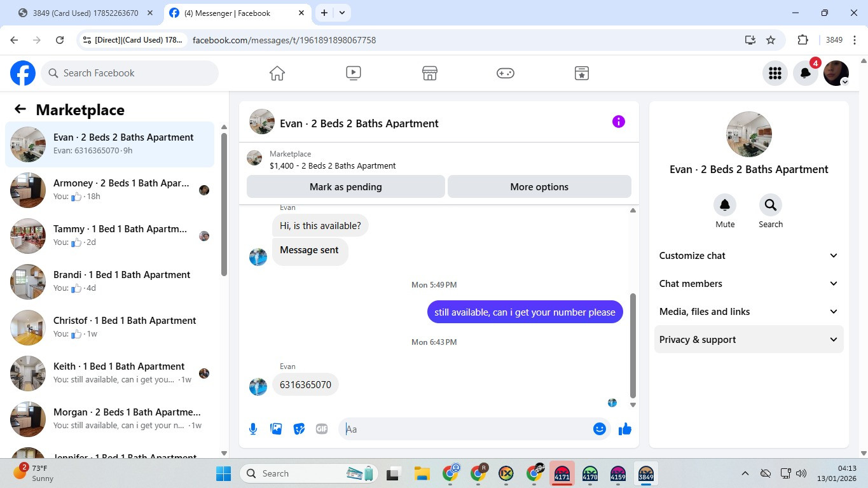Open a new browser tab

[324, 13]
